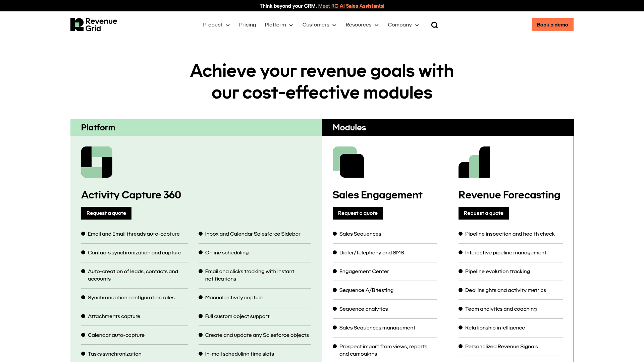Request a quote for Sales Engagement
This screenshot has height=362, width=644.
[x=358, y=213]
